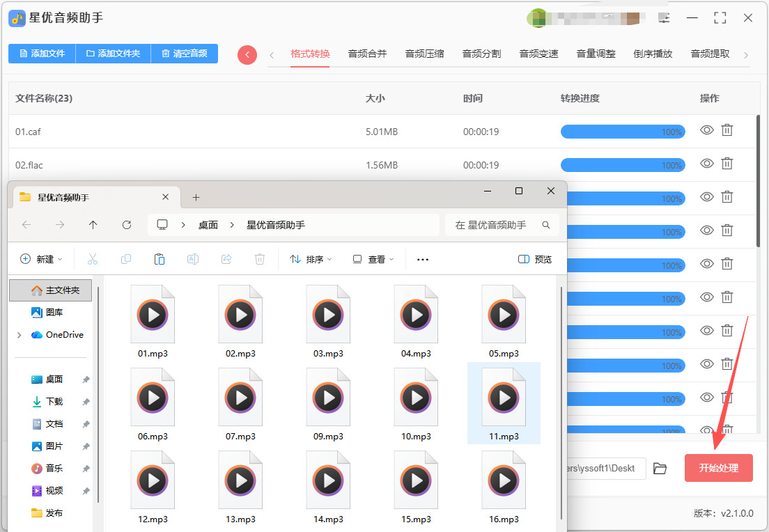The image size is (769, 532).
Task: Open the 排序 sort dropdown
Action: [x=311, y=259]
